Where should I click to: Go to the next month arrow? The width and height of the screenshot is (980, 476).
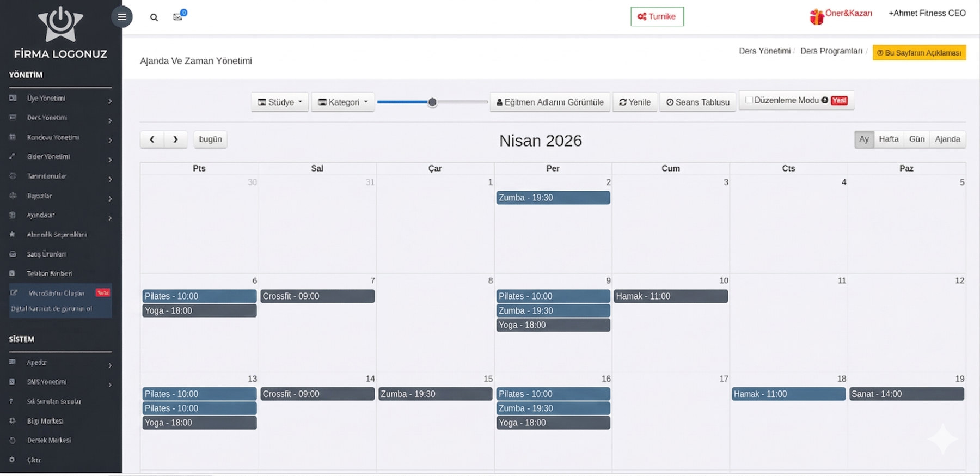click(175, 139)
